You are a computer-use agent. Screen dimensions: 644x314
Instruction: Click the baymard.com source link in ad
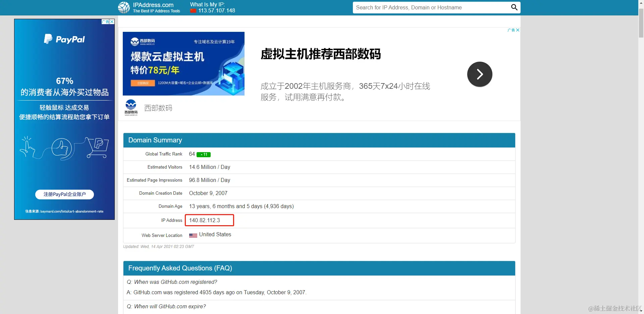coord(72,211)
